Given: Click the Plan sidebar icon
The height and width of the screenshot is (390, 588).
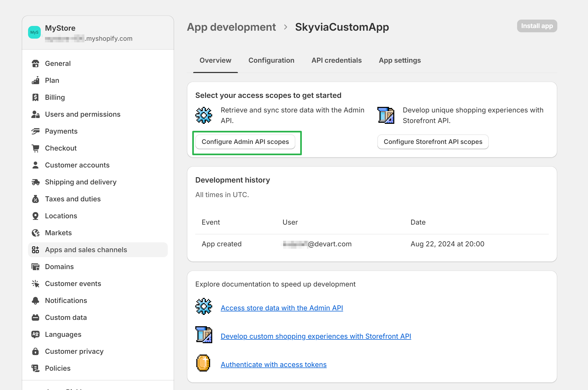Looking at the screenshot, I should (35, 80).
